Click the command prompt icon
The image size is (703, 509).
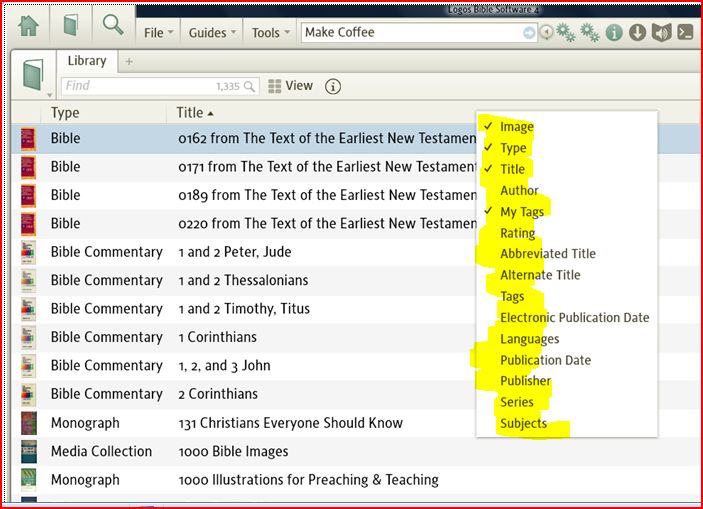point(685,32)
